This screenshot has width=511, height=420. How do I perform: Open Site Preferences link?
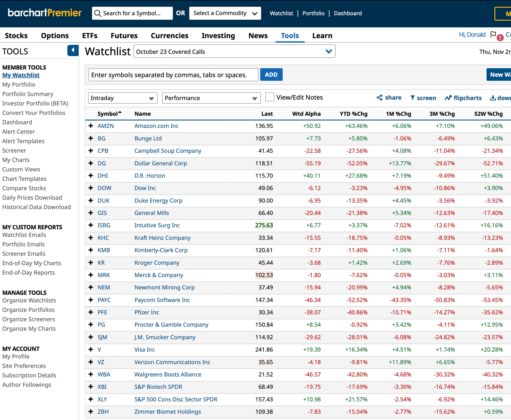[24, 366]
